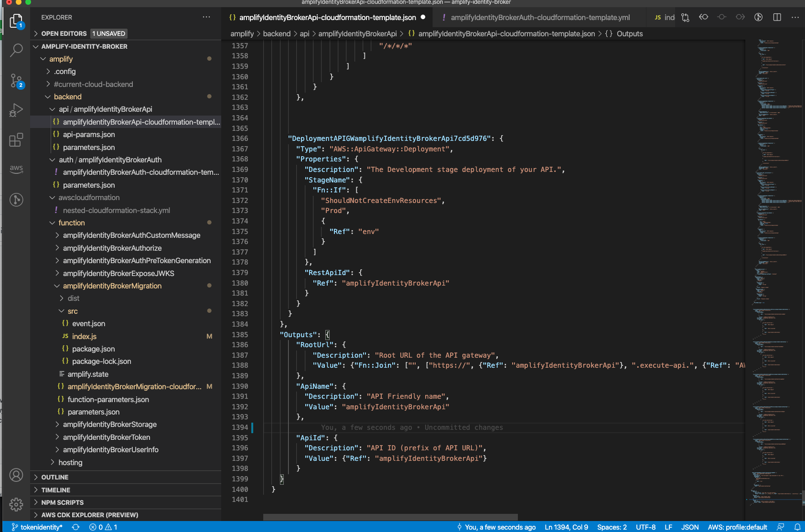Image resolution: width=805 pixels, height=532 pixels.
Task: Switch to amplifyIdentityBrokerAuth-cloudformation-template.yml tab
Action: click(540, 18)
